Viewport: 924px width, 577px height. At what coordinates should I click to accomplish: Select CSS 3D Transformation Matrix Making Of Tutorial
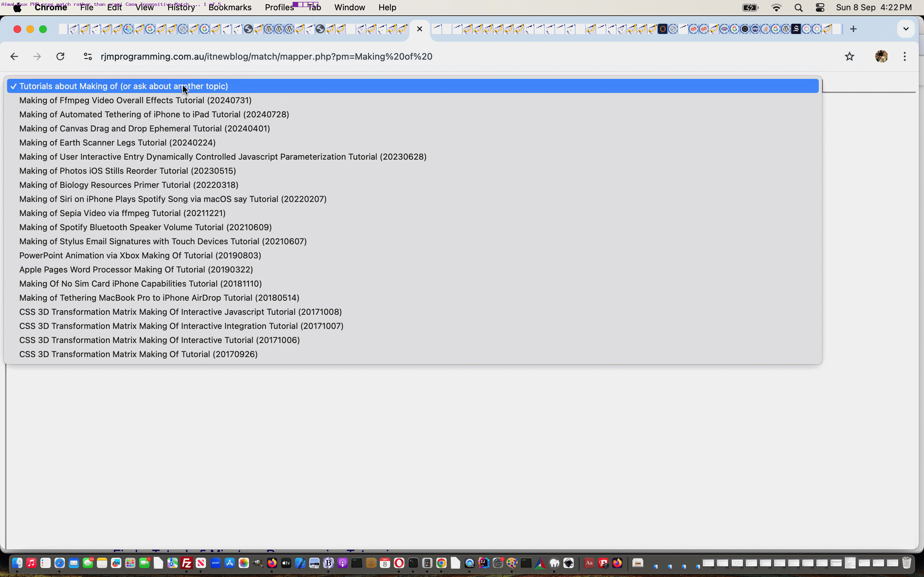pyautogui.click(x=138, y=354)
